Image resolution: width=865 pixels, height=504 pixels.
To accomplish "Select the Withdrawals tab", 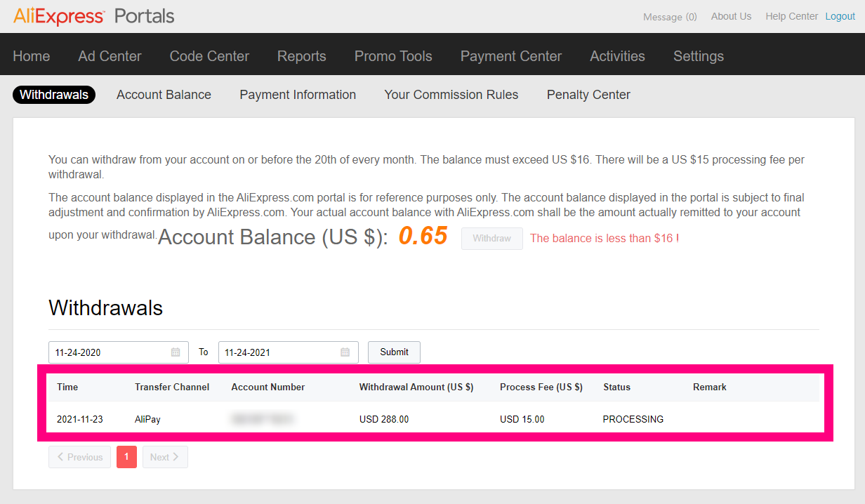I will pos(54,95).
